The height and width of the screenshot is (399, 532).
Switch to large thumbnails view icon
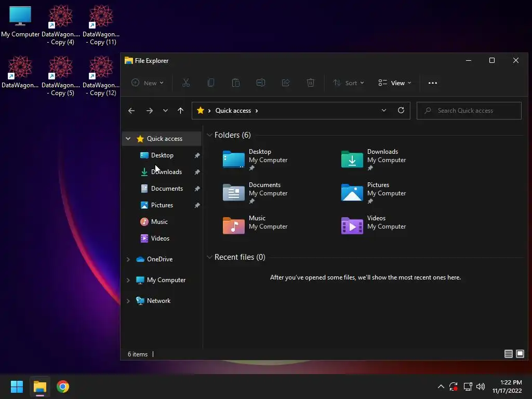coord(520,354)
